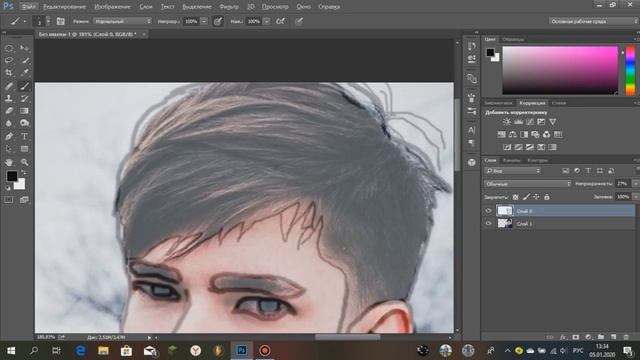Select the Eyedropper tool

(x=24, y=73)
